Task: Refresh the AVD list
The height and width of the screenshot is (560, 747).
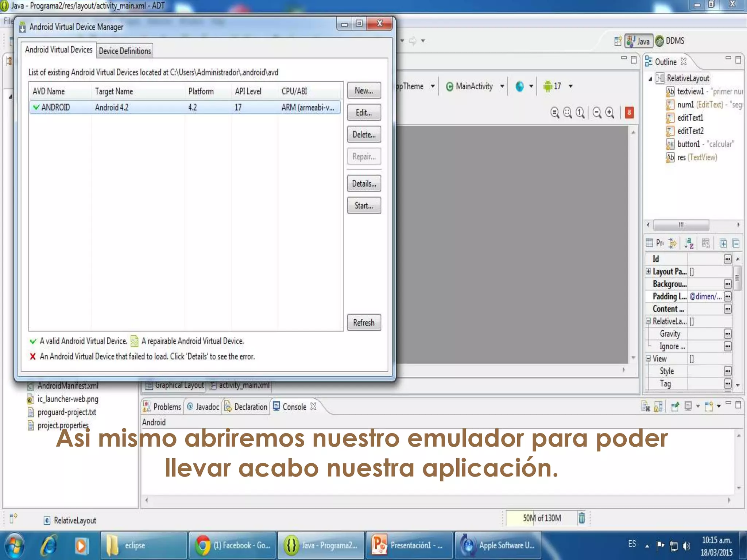Action: 364,322
